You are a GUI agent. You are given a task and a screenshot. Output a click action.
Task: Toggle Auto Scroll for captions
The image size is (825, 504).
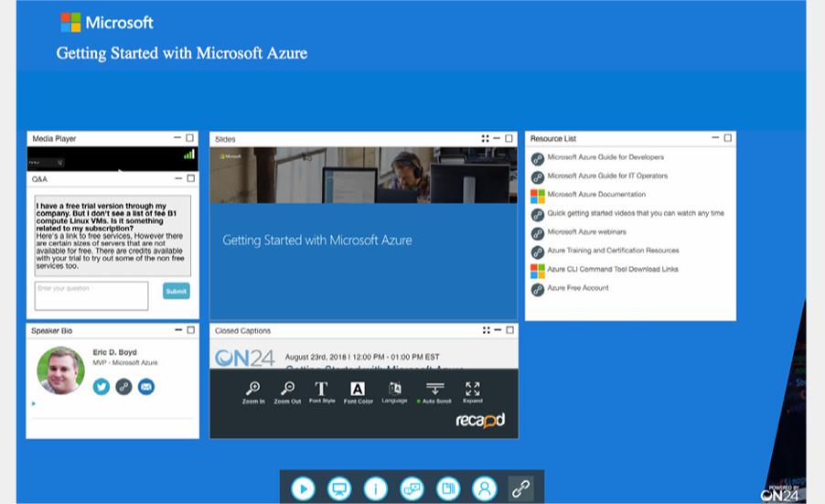coord(434,392)
